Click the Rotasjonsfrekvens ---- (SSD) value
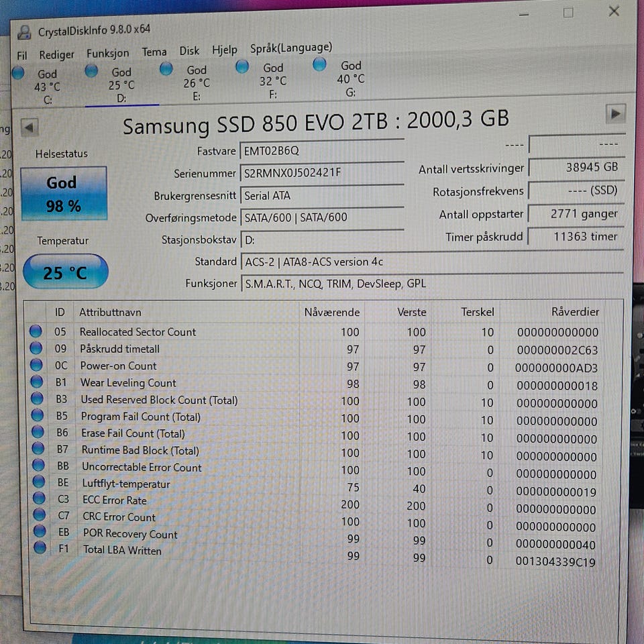 click(576, 191)
